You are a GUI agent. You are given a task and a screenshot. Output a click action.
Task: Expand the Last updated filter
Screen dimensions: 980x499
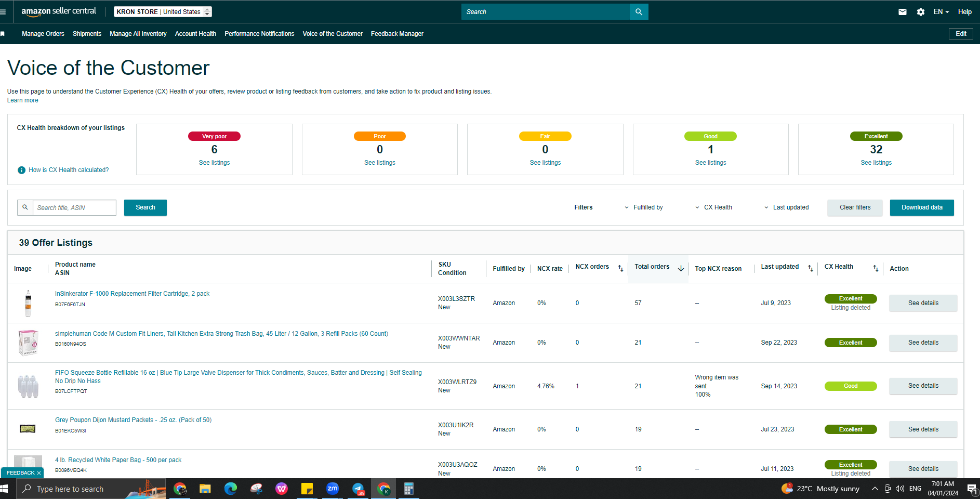pyautogui.click(x=786, y=207)
